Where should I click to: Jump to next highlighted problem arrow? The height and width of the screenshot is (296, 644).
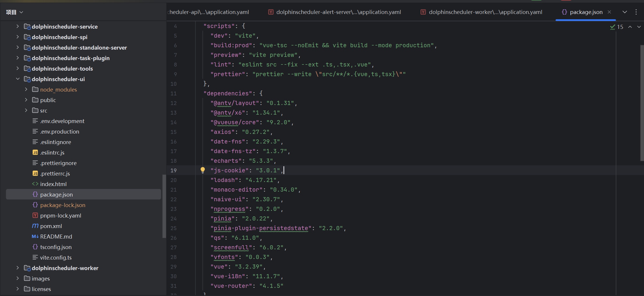[x=639, y=27]
